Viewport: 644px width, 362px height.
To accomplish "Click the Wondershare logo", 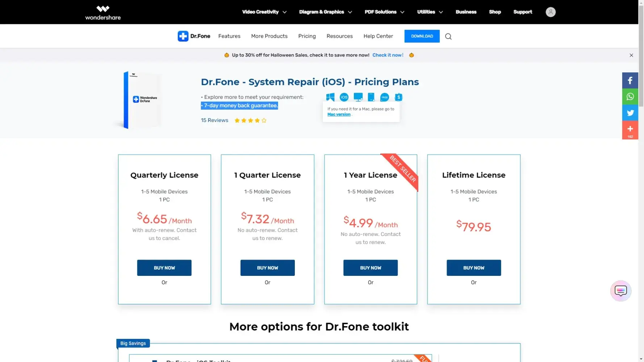I will click(103, 12).
